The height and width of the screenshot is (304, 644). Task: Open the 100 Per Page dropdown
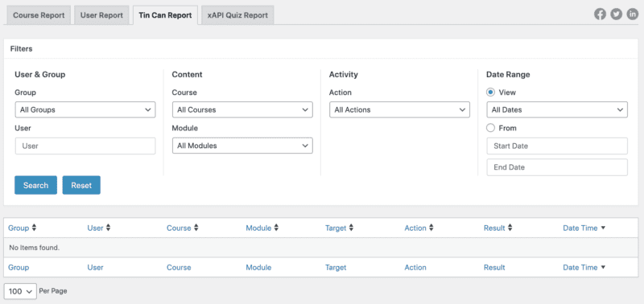pos(21,291)
